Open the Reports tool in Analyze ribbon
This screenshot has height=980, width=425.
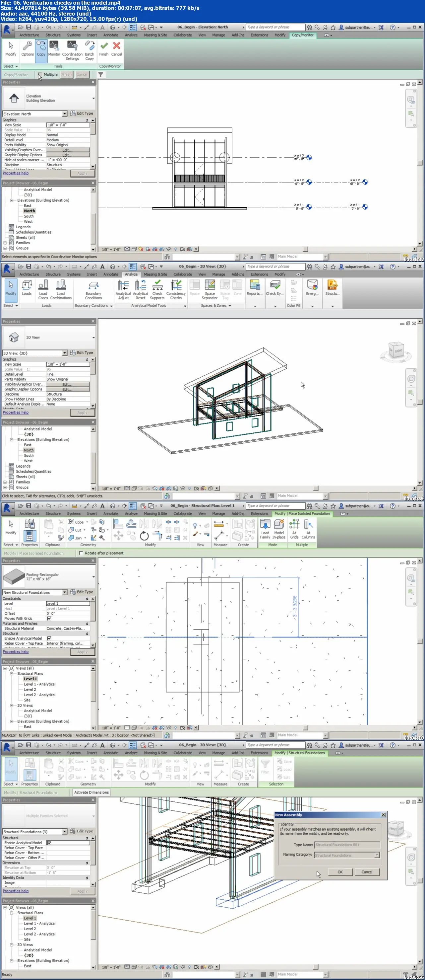point(254,288)
